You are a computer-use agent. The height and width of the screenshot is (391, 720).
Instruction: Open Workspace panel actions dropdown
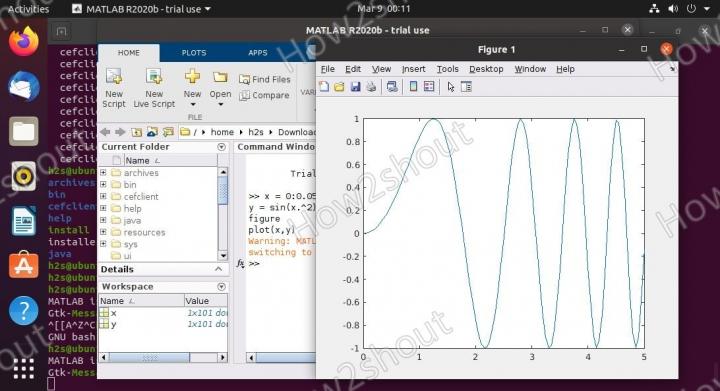tap(221, 287)
